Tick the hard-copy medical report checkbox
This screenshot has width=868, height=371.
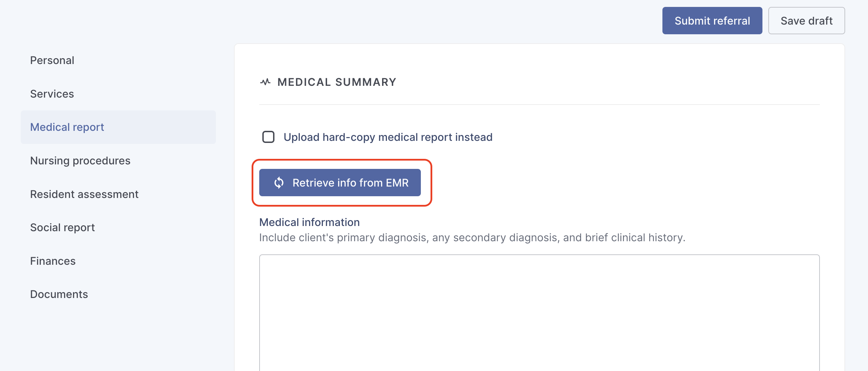click(x=269, y=137)
